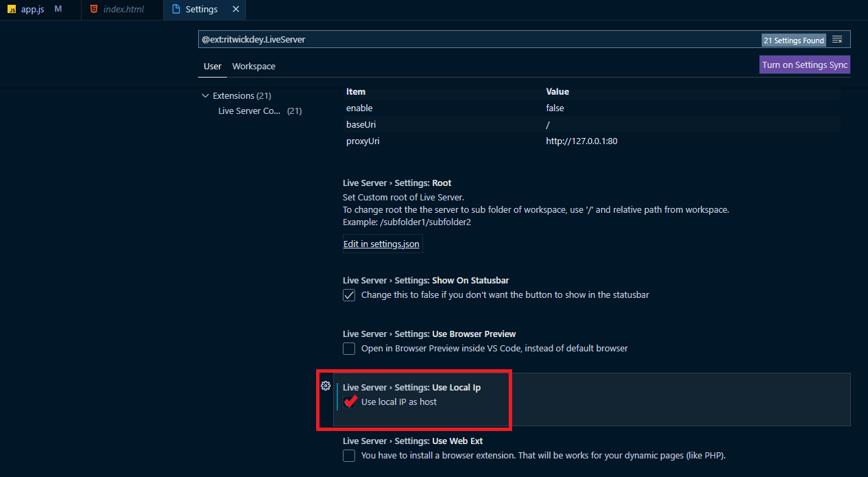
Task: Close the Settings tab
Action: [236, 10]
